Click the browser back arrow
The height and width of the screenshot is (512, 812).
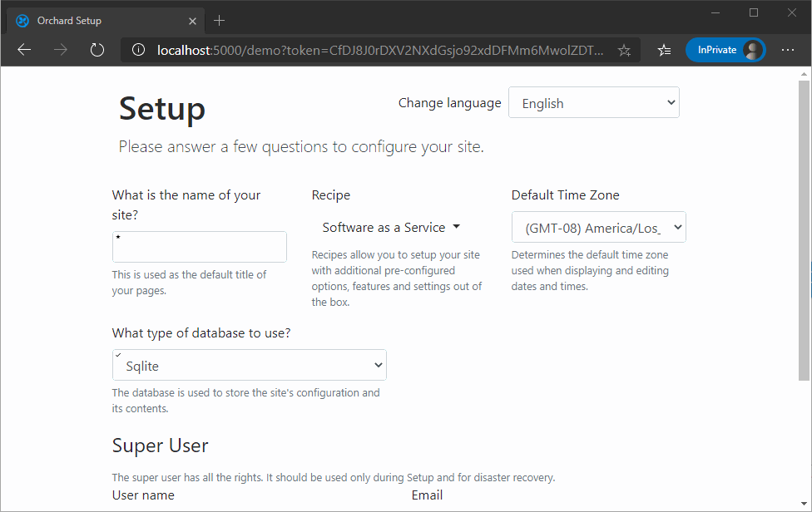pos(24,50)
